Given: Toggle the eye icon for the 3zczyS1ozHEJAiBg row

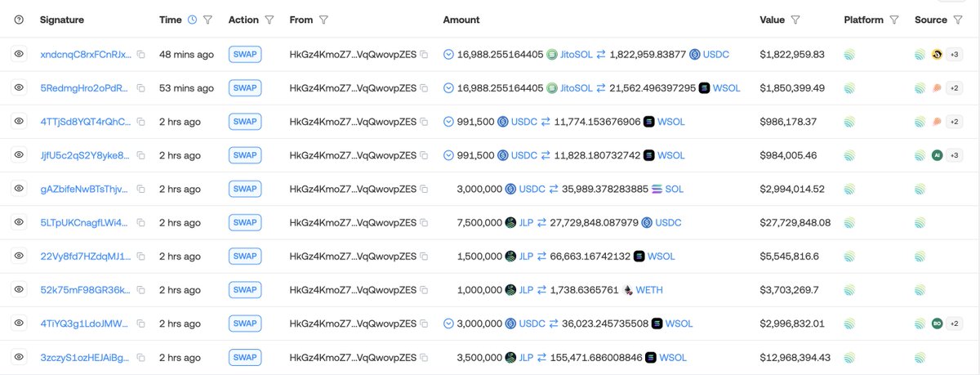Looking at the screenshot, I should tap(19, 357).
